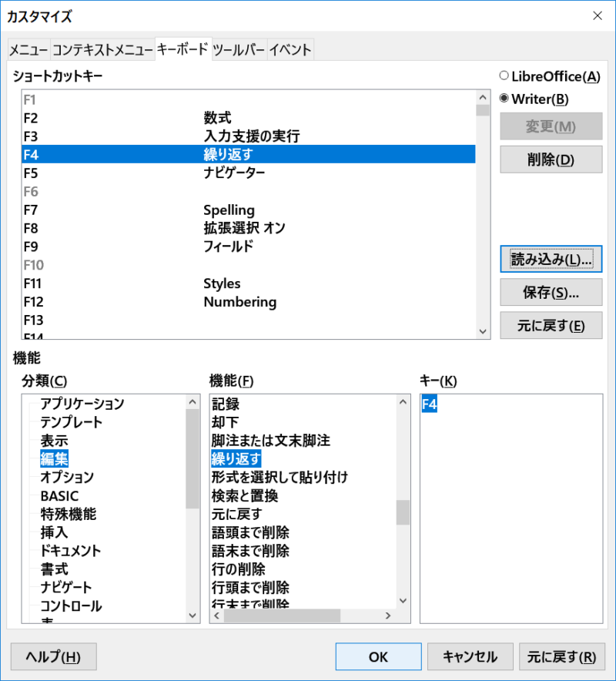Open the コンテキストメニュー tab
This screenshot has width=616, height=681.
click(x=102, y=50)
